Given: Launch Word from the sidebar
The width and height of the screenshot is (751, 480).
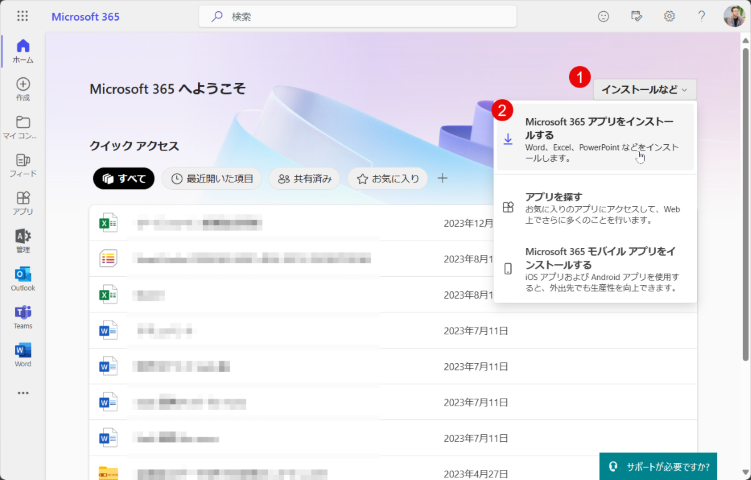Looking at the screenshot, I should point(23,355).
